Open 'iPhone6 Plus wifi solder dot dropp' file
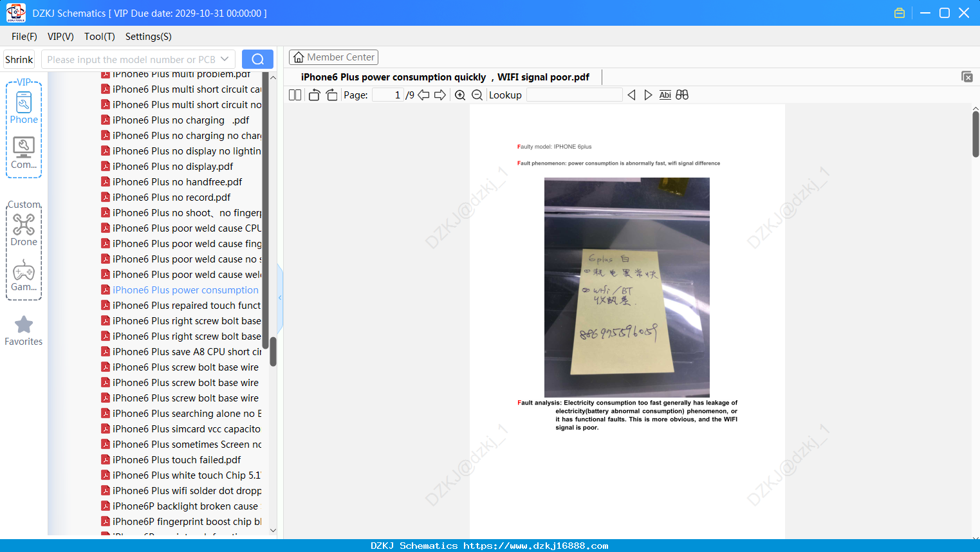 (x=181, y=491)
